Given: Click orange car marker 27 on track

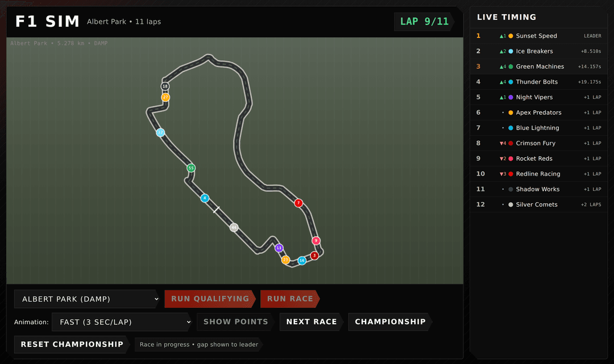Looking at the screenshot, I should (165, 97).
